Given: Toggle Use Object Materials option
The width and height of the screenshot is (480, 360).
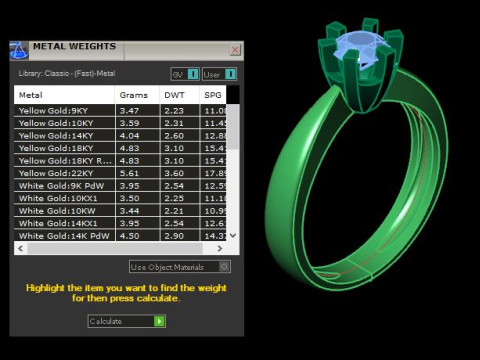Looking at the screenshot, I should coord(180,267).
